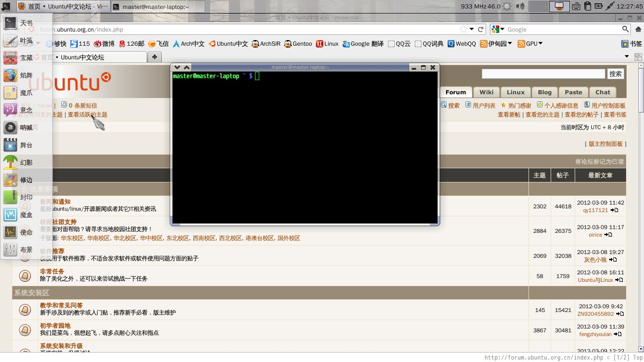Click 将论坛标记为已读 link

pyautogui.click(x=599, y=162)
